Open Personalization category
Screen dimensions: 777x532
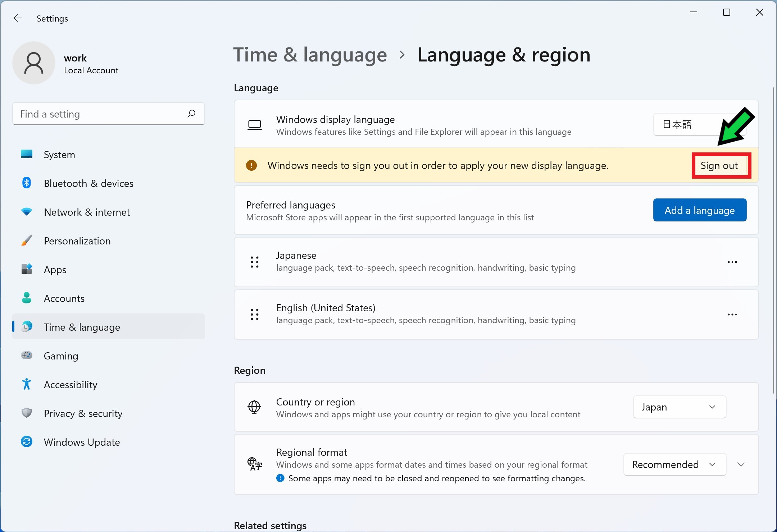point(109,241)
